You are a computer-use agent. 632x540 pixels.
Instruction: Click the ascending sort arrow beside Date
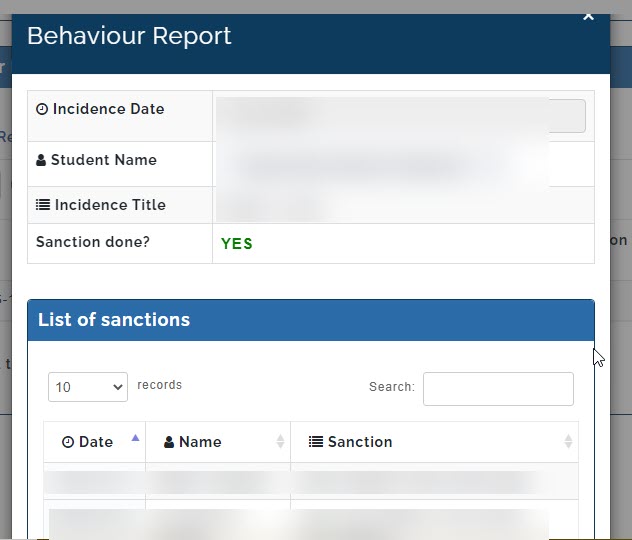pos(135,438)
